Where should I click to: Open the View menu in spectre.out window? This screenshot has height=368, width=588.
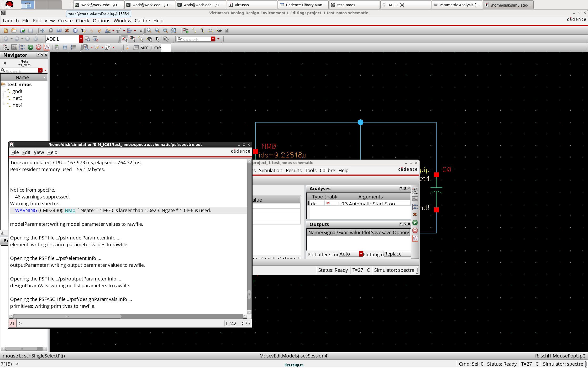point(39,152)
